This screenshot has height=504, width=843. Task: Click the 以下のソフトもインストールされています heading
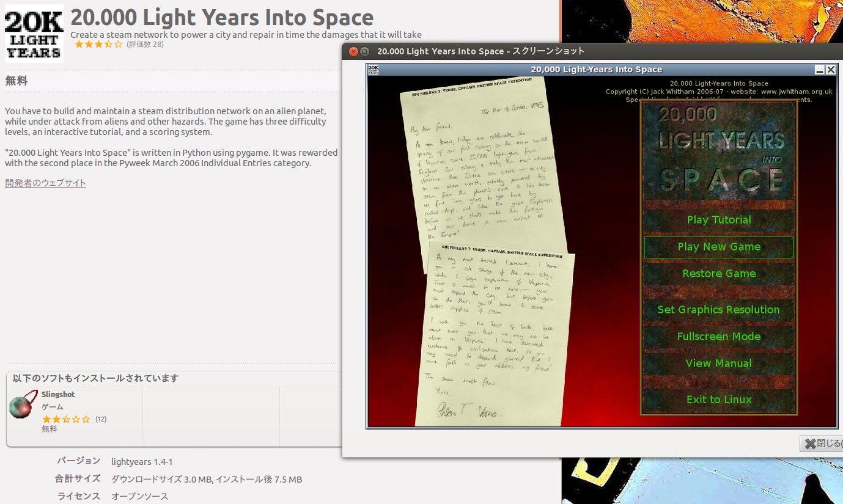point(95,378)
